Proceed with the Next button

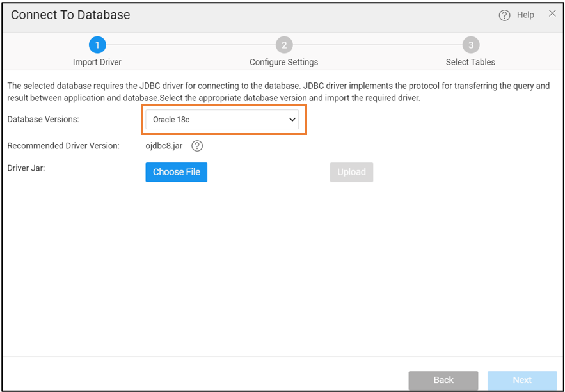521,380
